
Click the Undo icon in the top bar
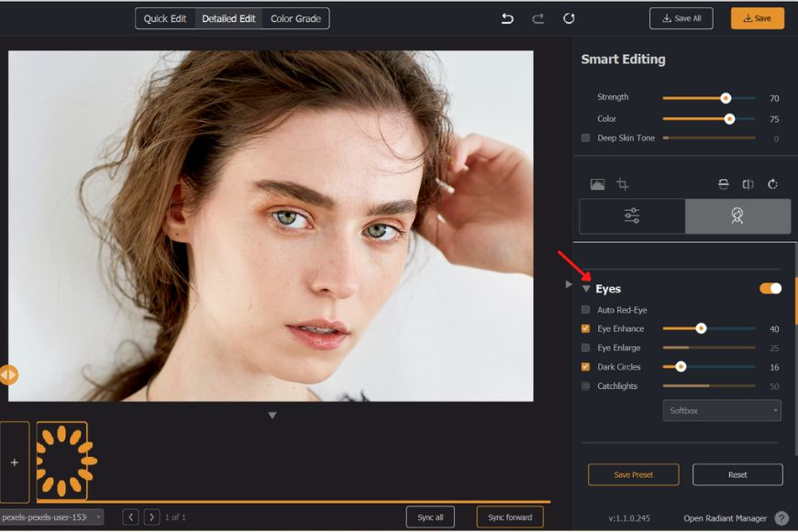tap(505, 17)
